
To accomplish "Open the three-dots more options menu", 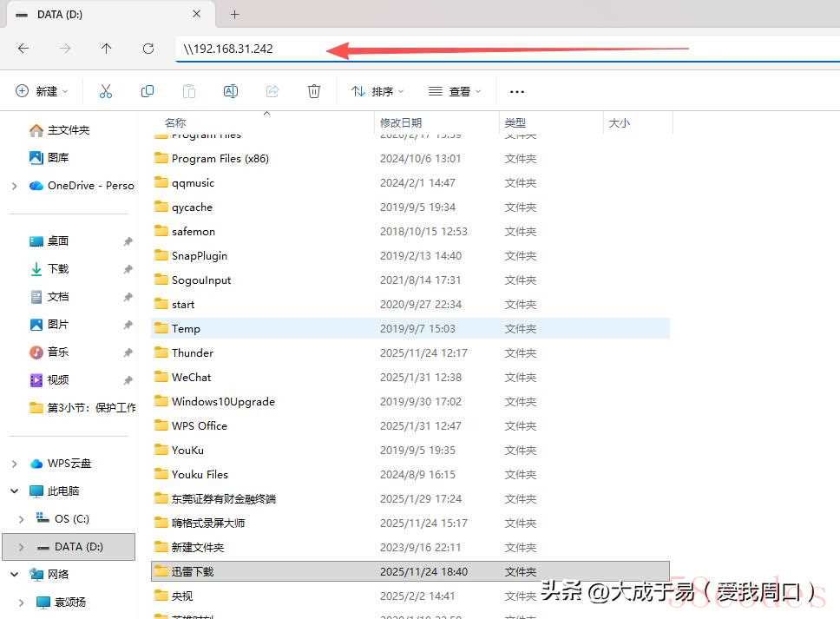I will point(517,92).
